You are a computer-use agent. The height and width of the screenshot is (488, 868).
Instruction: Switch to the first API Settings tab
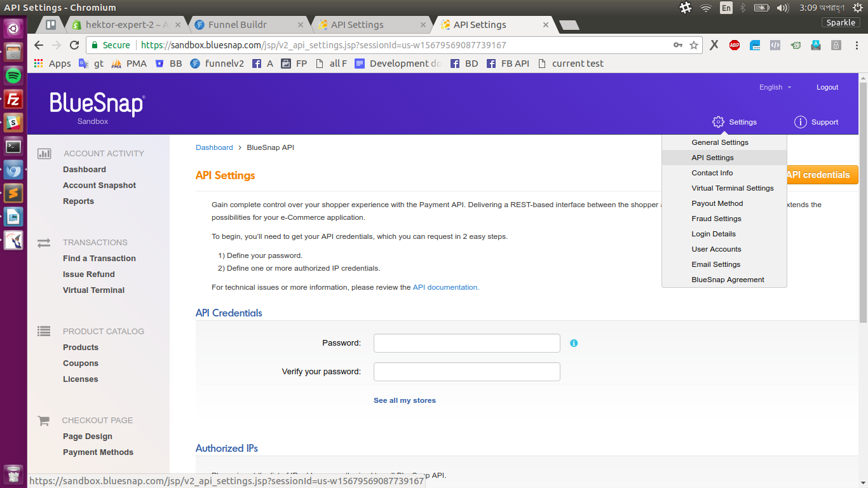point(371,25)
